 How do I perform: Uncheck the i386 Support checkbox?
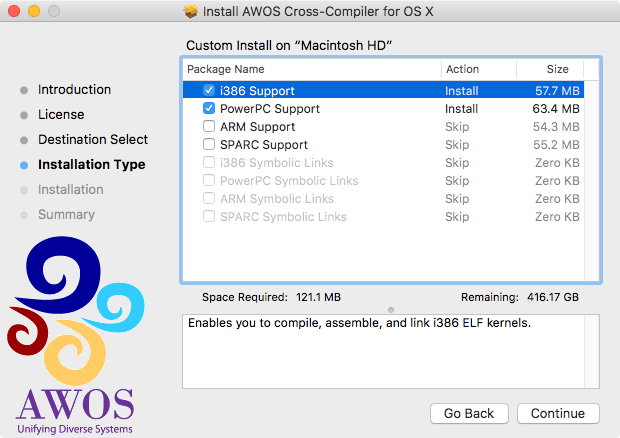pos(209,91)
